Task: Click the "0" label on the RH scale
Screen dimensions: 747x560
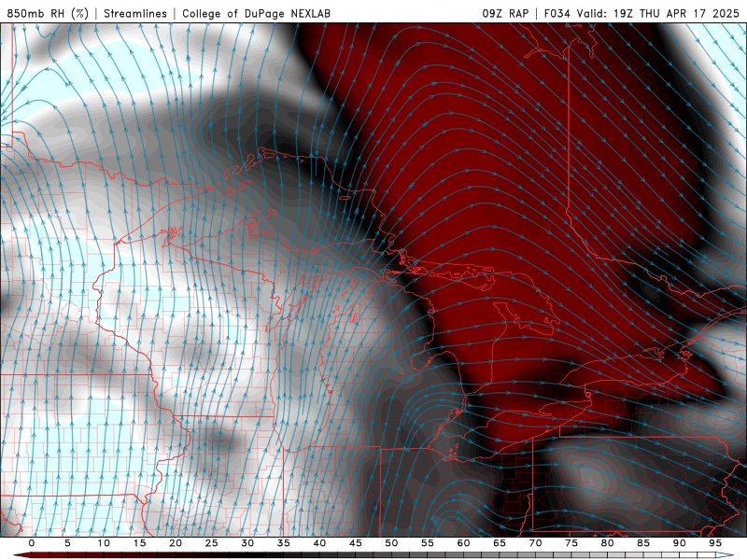Action: pos(32,543)
